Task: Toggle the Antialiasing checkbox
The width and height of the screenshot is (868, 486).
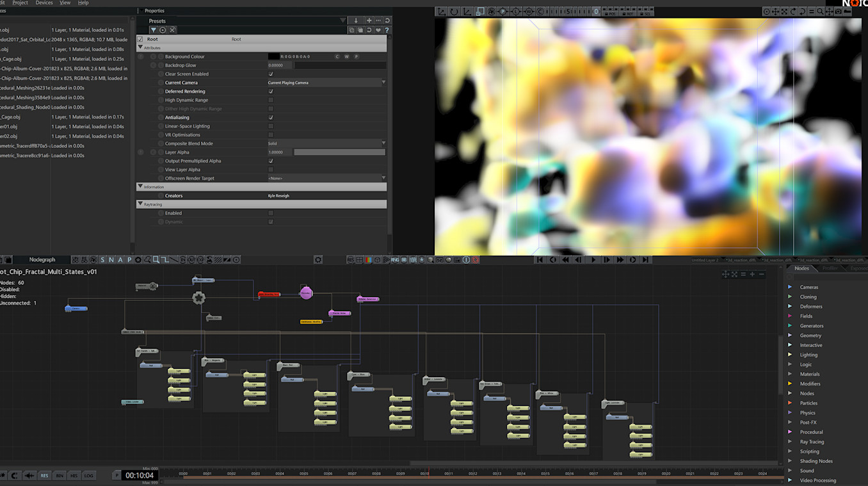Action: (271, 118)
